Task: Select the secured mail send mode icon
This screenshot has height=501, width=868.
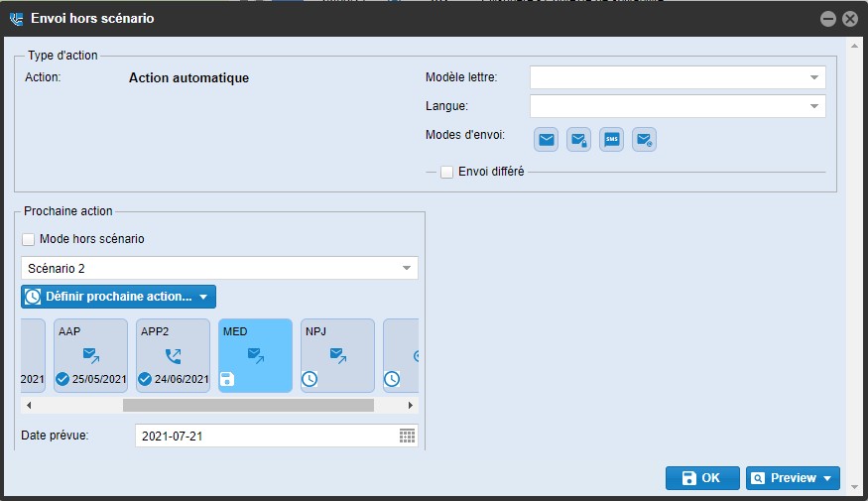Action: tap(579, 140)
